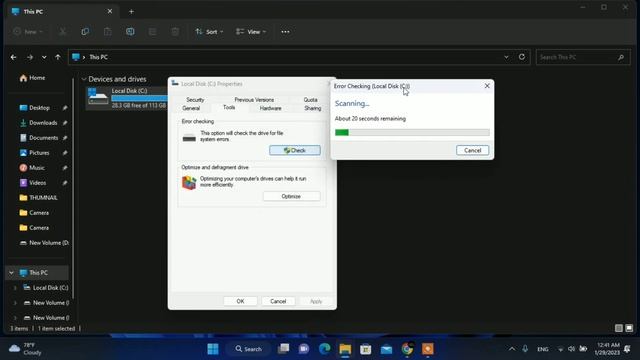
Task: Click the clock and date in taskbar
Action: click(607, 349)
